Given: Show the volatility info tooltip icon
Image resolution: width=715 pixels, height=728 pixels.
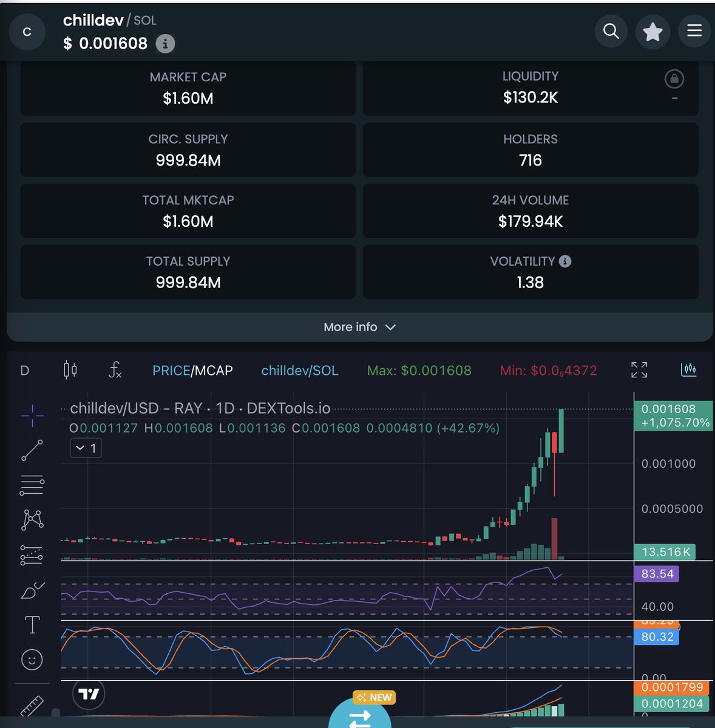Looking at the screenshot, I should 565,261.
